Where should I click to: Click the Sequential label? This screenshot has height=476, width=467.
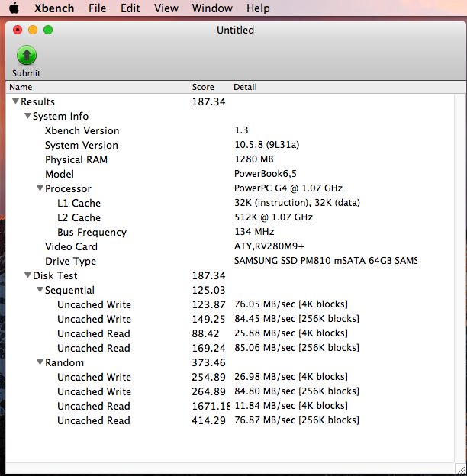click(x=69, y=290)
